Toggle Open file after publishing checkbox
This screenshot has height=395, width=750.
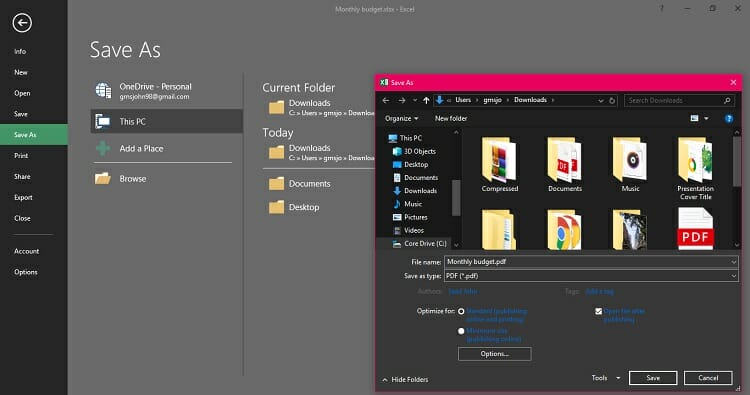(x=598, y=311)
